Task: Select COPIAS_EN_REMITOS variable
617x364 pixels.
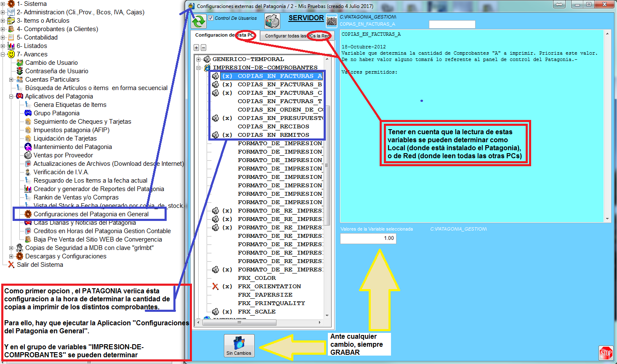Action: coord(274,135)
